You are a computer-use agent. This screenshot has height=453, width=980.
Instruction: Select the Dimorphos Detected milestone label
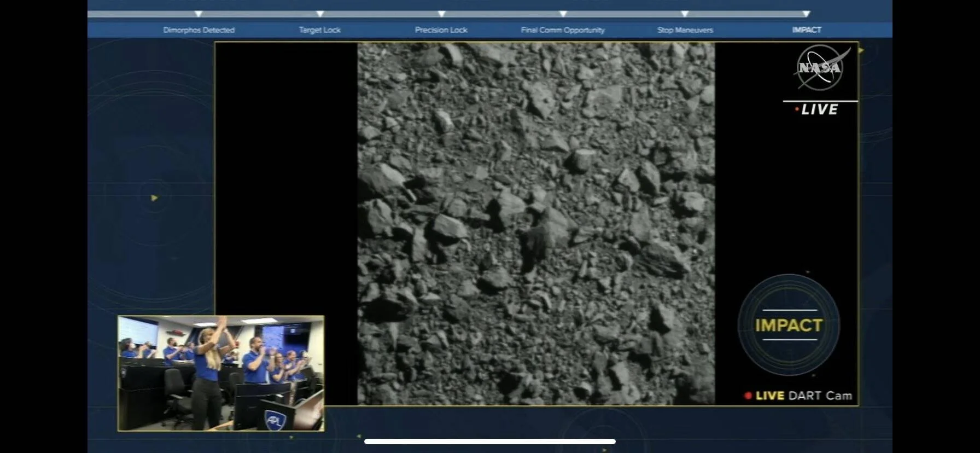pyautogui.click(x=199, y=30)
